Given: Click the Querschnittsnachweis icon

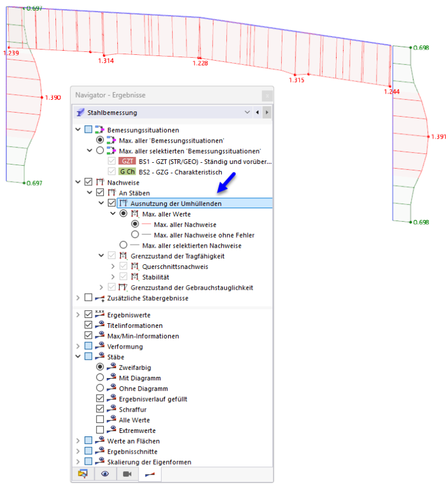Looking at the screenshot, I should (x=135, y=266).
